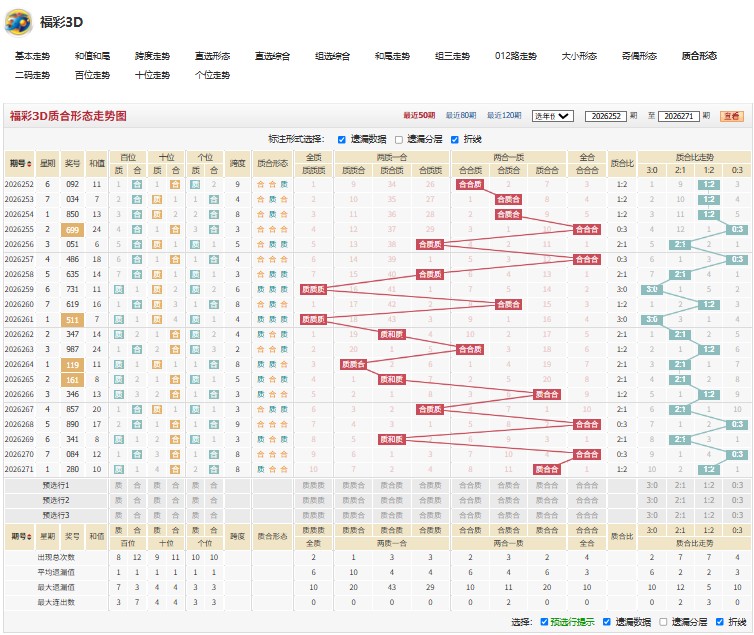Viewport: 754px width, 635px height.
Task: Click highlighted prize number 699
Action: pyautogui.click(x=72, y=230)
